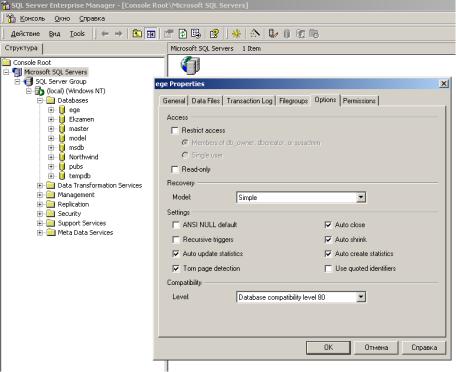Image resolution: width=456 pixels, height=372 pixels.
Task: Expand the Meta Data Services node
Action: pyautogui.click(x=40, y=233)
